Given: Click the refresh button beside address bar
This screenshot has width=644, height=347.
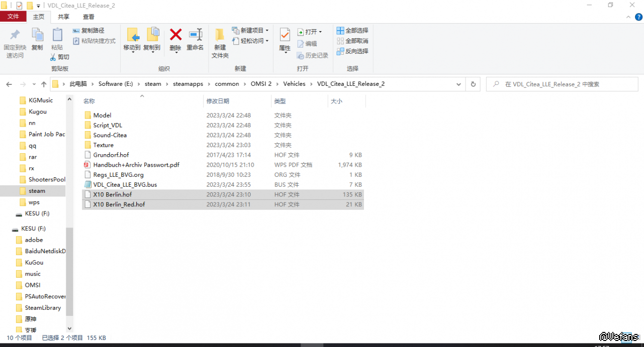Looking at the screenshot, I should (x=473, y=84).
